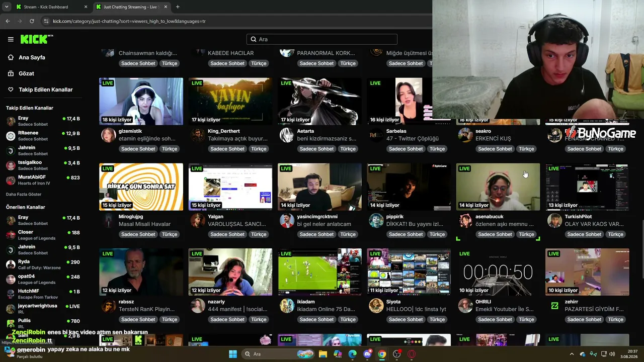This screenshot has width=644, height=362.
Task: Expand Daha Fazla Göster in followed channels
Action: click(24, 195)
